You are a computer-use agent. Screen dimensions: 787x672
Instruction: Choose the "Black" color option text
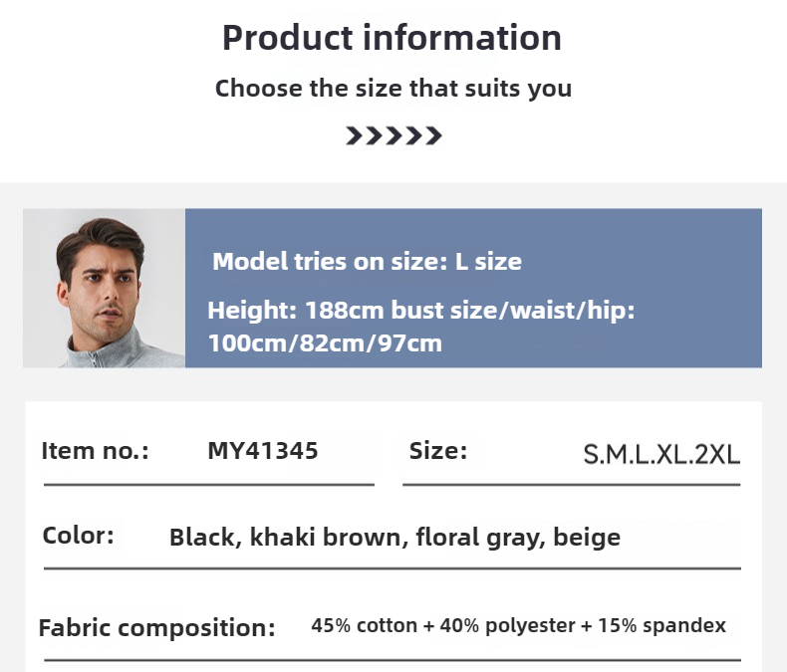pyautogui.click(x=202, y=538)
